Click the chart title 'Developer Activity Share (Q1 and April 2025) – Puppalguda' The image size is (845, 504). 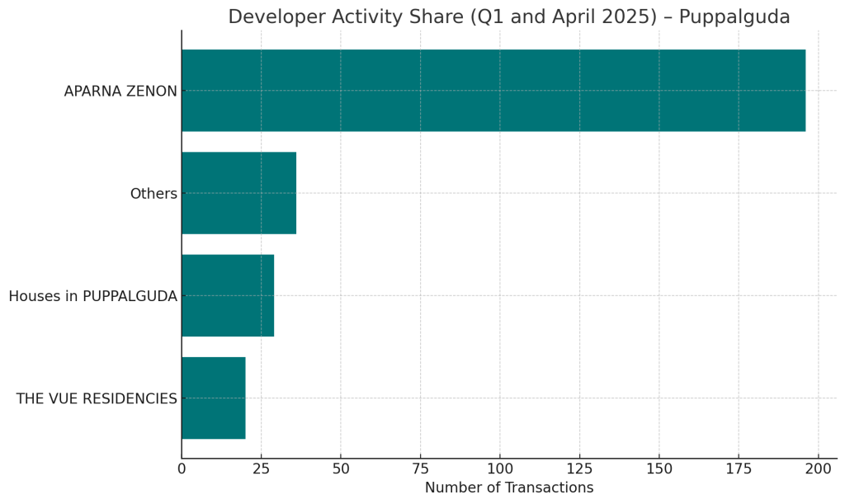[x=508, y=16]
